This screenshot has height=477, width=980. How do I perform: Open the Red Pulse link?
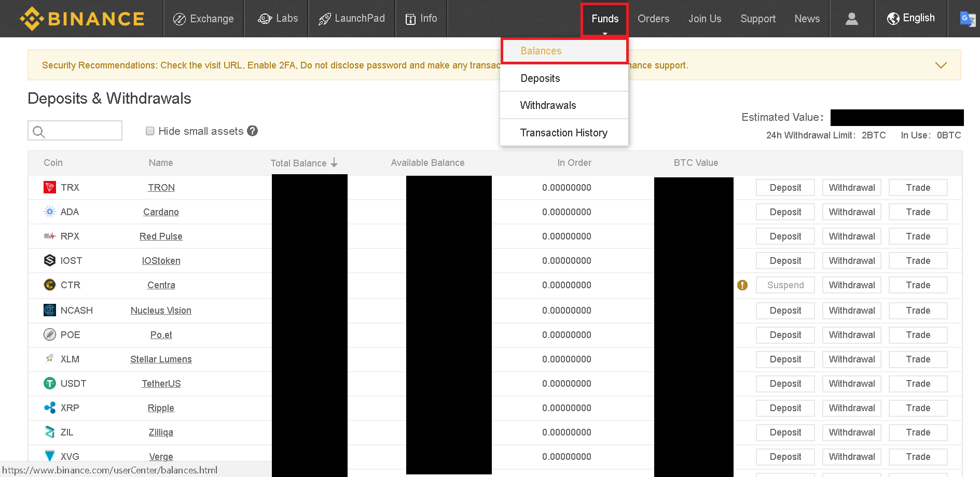click(161, 236)
